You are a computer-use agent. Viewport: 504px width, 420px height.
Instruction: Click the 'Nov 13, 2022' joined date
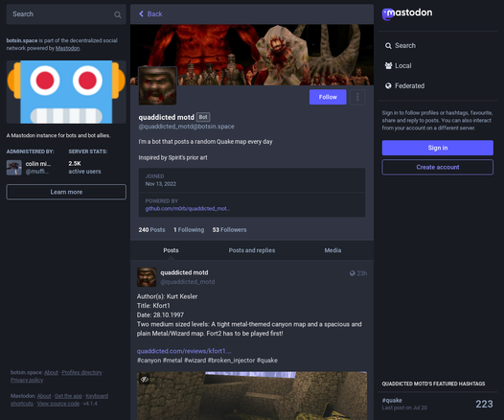click(161, 184)
